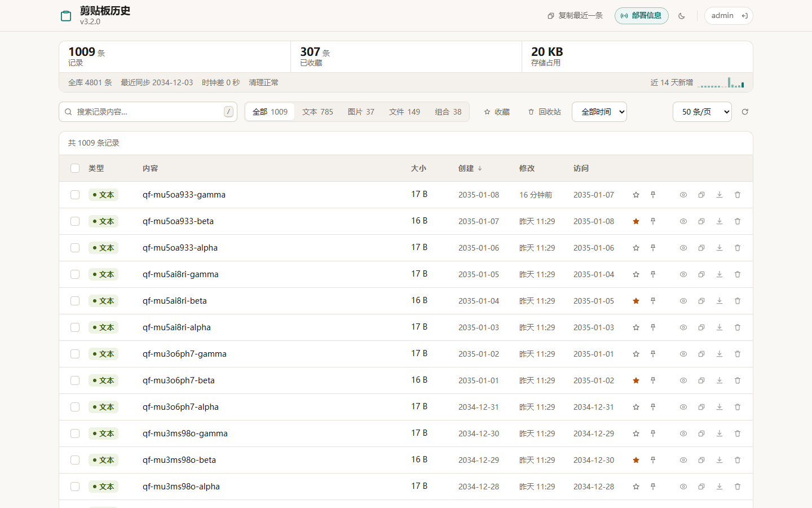Click the logout icon next to admin
Viewport: 812px width, 508px height.
coord(745,16)
